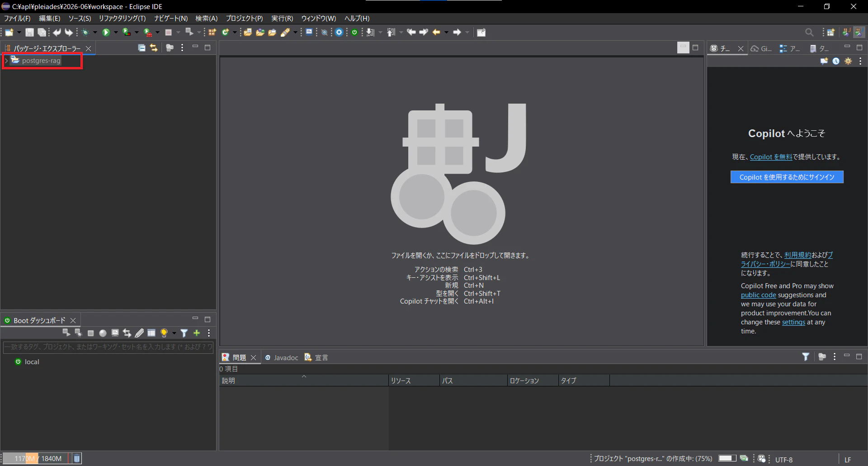Click the Save All toolbar icon
Screen dimensions: 868x466
tap(42, 32)
